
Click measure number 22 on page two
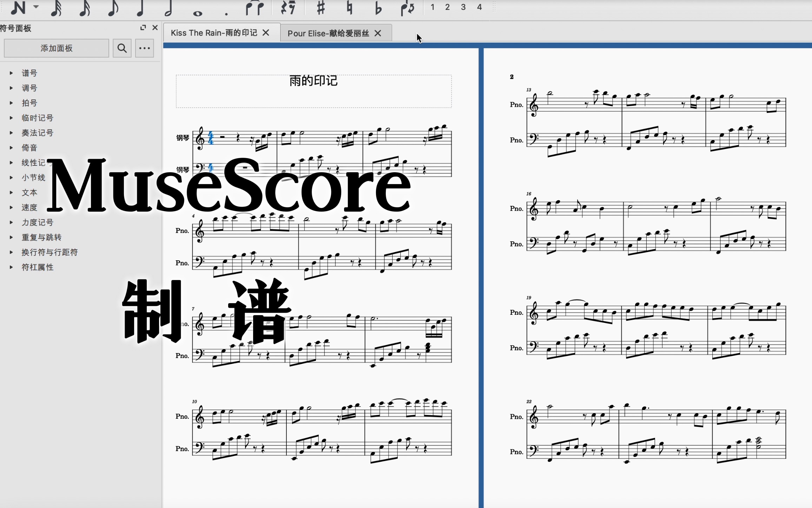(529, 401)
